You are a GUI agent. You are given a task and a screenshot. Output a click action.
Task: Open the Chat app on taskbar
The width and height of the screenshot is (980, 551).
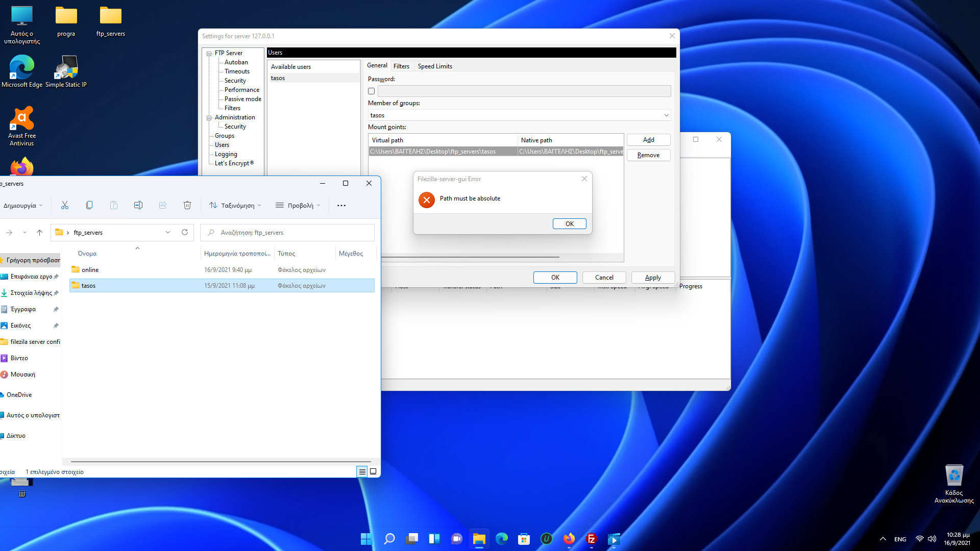pyautogui.click(x=457, y=539)
